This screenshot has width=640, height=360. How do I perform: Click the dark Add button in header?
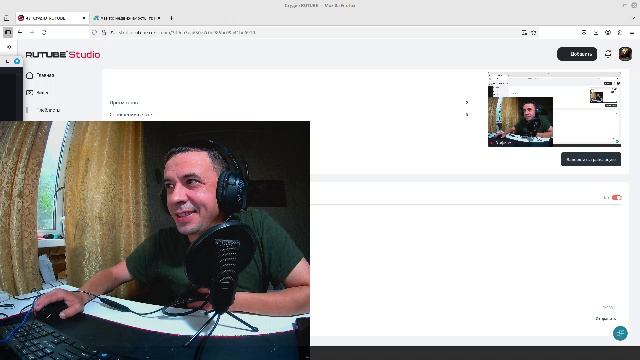[577, 54]
